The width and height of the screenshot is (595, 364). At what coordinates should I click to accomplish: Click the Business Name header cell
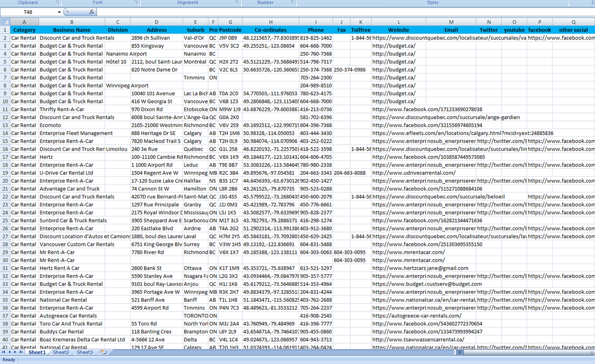tap(72, 30)
